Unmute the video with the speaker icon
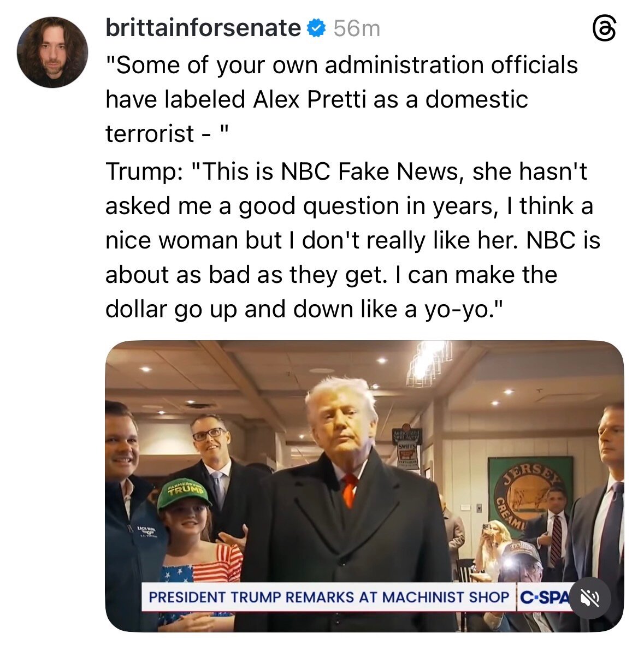This screenshot has width=644, height=645. pos(591,598)
